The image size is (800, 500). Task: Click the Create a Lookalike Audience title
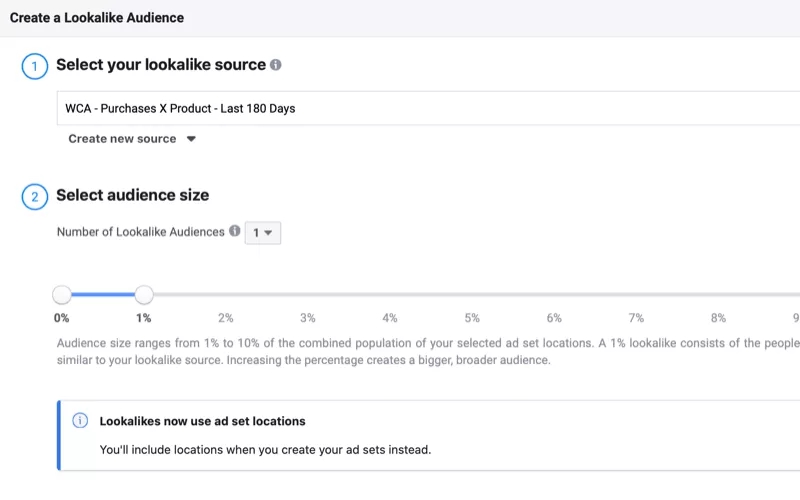[97, 17]
